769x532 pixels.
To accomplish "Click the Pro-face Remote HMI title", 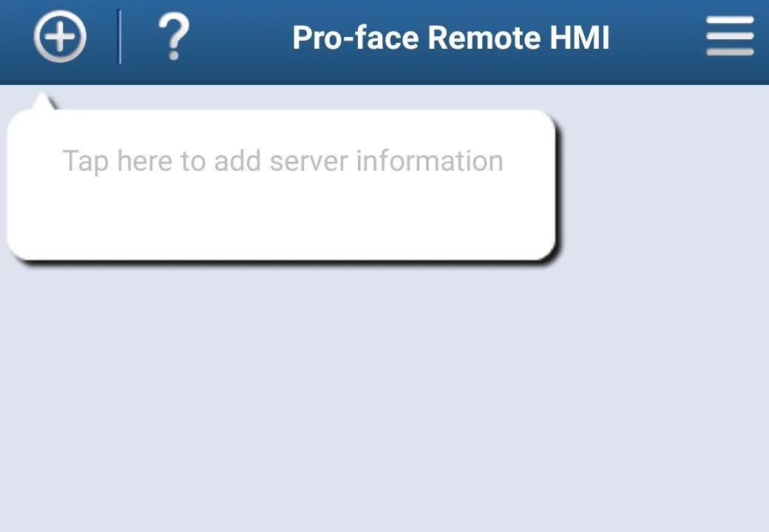I will [x=451, y=38].
